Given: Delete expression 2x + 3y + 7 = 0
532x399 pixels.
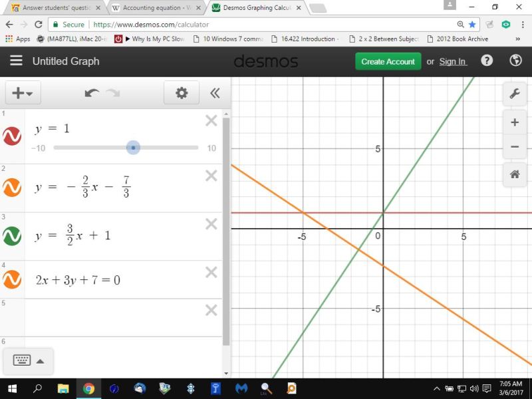Looking at the screenshot, I should tap(211, 272).
